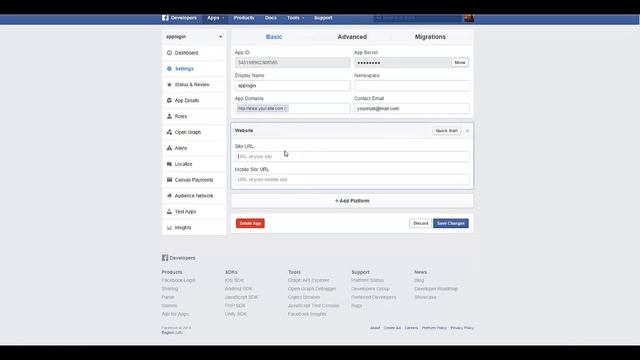Click the footer Facebook Developers logo

point(165,258)
